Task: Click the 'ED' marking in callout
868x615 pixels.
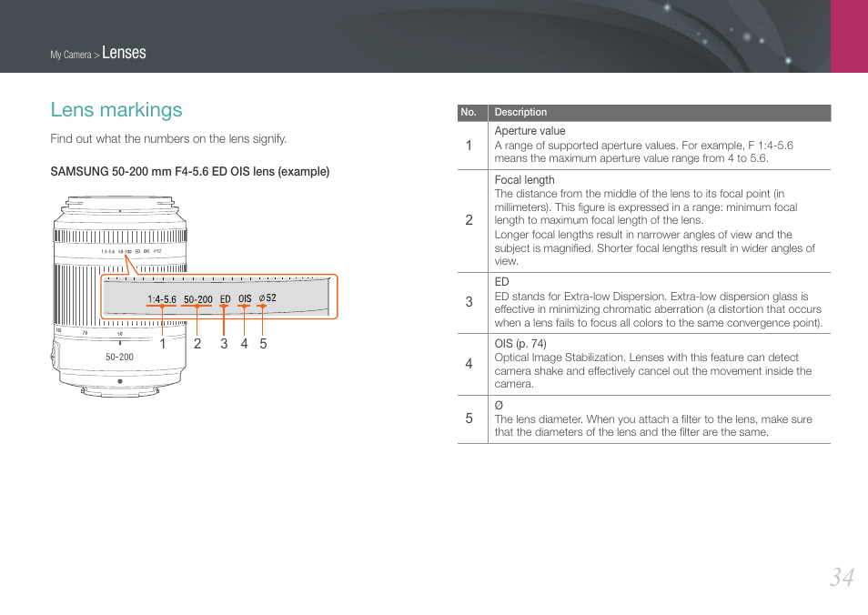Action: 225,299
